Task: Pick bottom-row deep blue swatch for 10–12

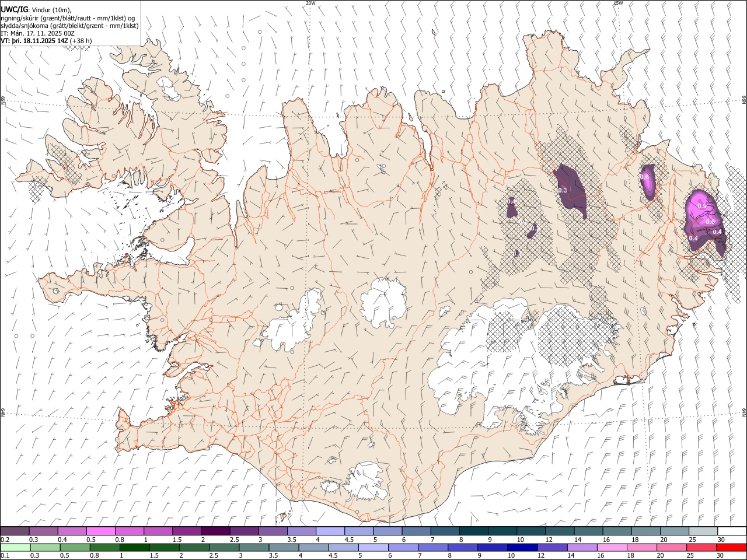Action: [522, 547]
